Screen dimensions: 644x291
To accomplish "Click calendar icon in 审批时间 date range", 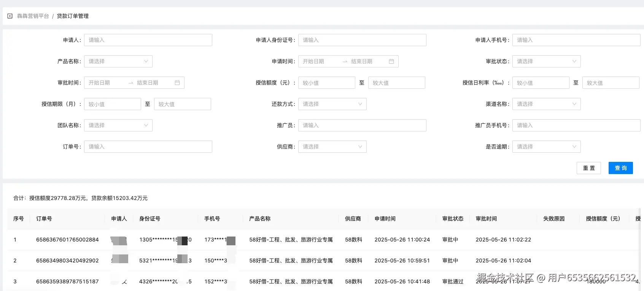I will tap(177, 83).
